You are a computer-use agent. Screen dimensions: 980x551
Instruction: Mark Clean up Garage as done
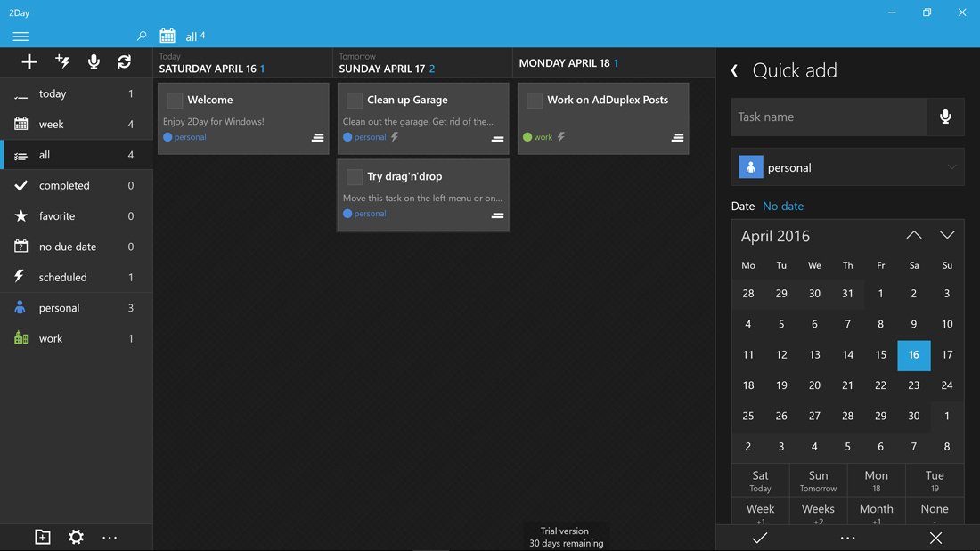[x=355, y=101]
